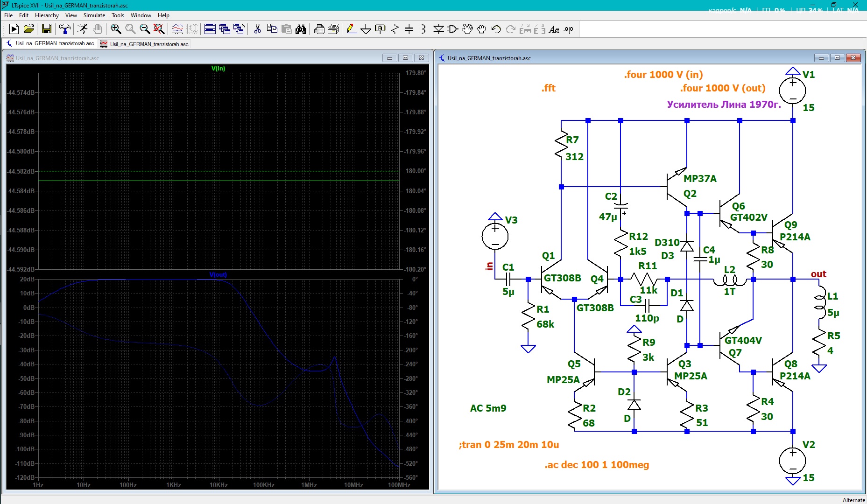867x504 pixels.
Task: Choose the Resistor component tool
Action: 395,29
